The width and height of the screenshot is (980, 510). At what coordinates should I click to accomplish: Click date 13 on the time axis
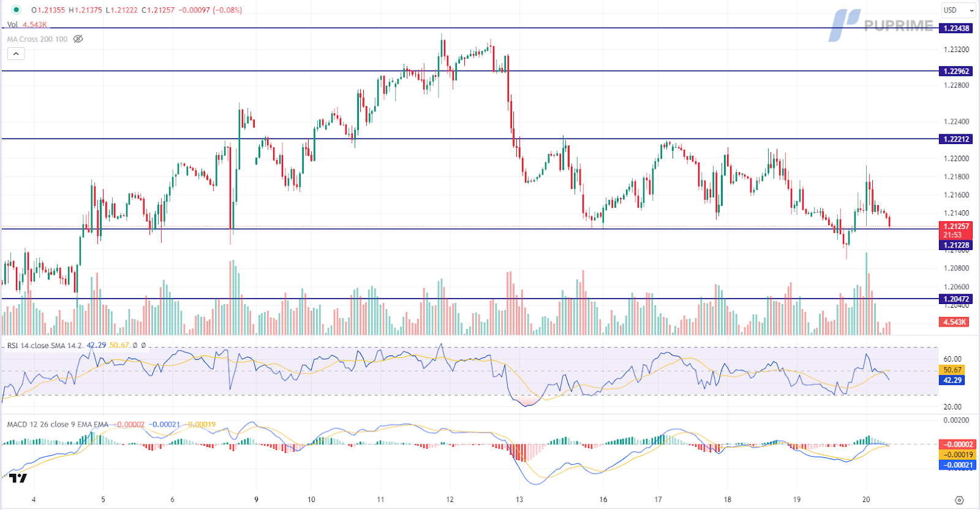click(519, 500)
